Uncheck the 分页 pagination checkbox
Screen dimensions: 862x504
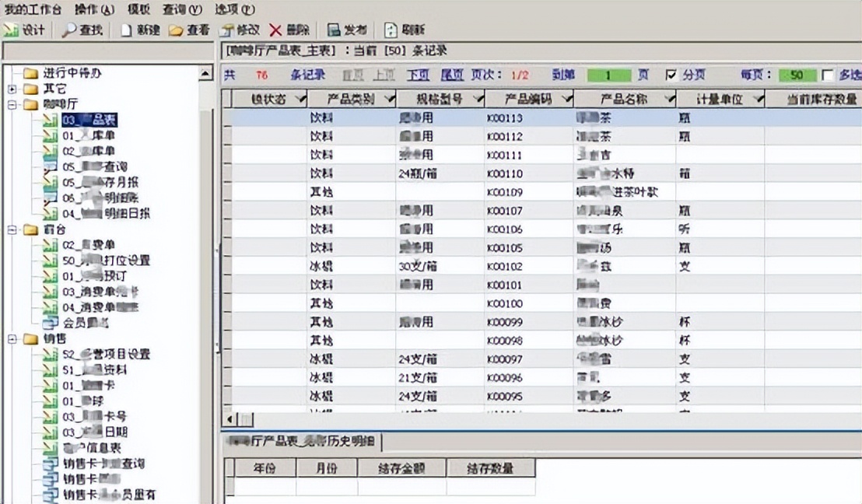pyautogui.click(x=671, y=75)
